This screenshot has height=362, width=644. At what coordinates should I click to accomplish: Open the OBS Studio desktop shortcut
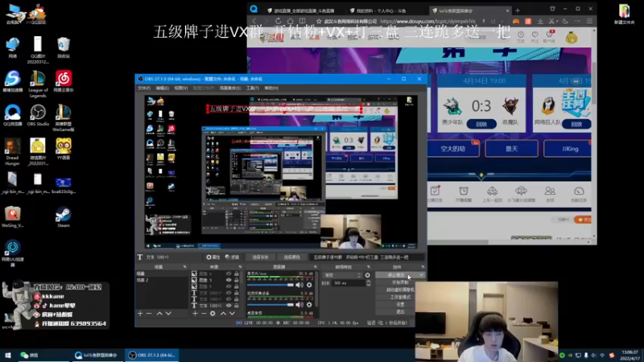click(x=38, y=115)
